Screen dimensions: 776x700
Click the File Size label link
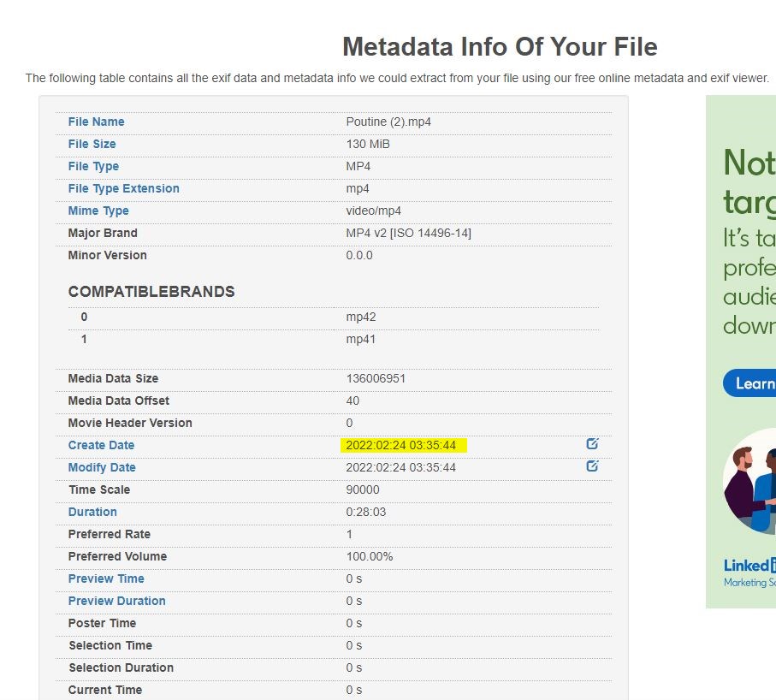92,144
